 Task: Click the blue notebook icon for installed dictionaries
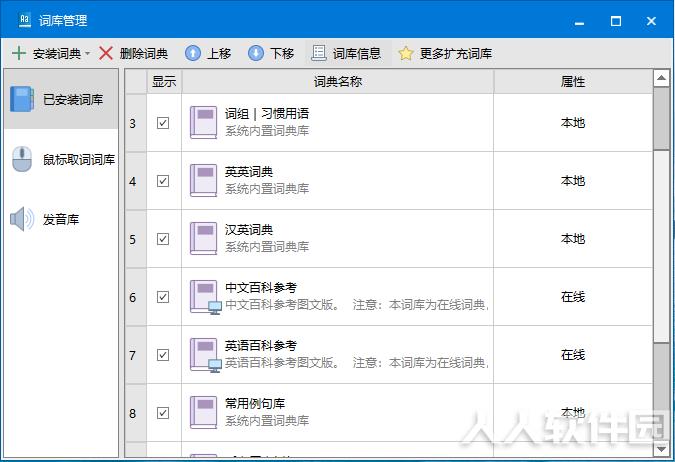(x=22, y=99)
